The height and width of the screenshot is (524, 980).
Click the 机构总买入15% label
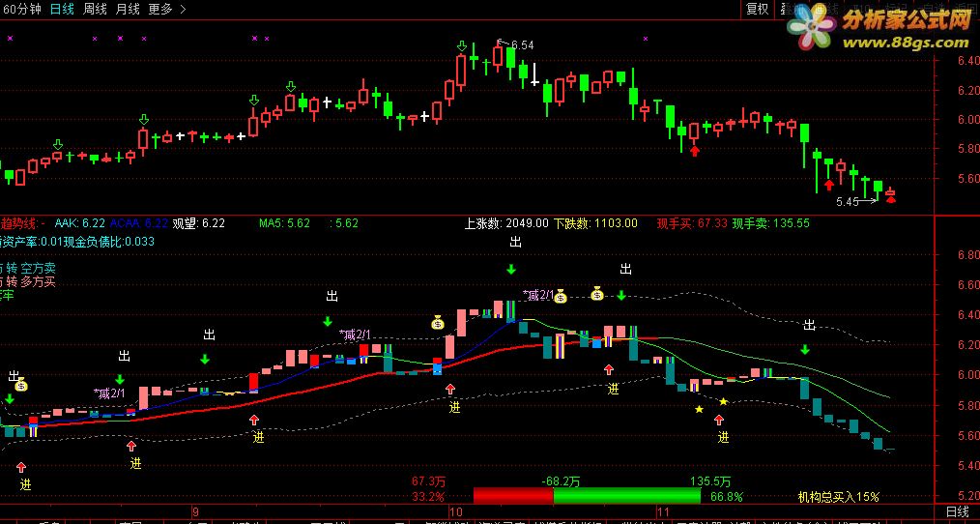pyautogui.click(x=839, y=497)
